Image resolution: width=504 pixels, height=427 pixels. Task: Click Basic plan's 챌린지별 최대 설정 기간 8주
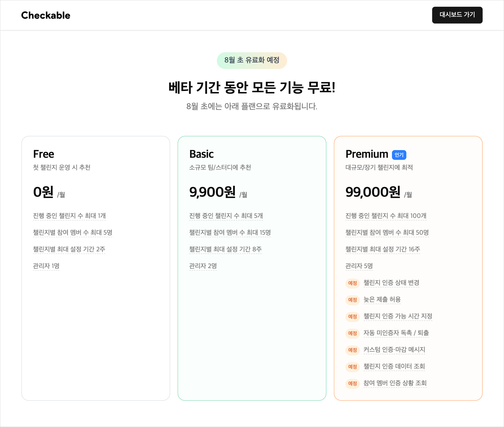click(x=225, y=249)
